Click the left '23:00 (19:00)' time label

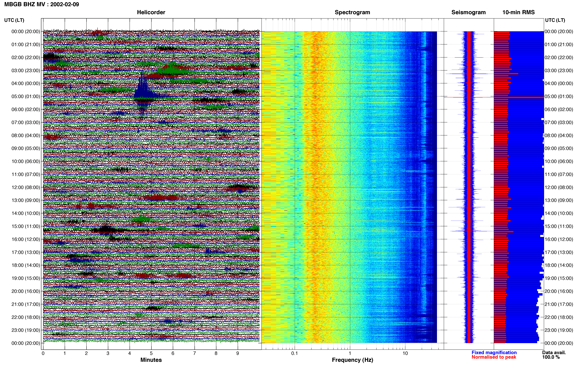click(26, 330)
